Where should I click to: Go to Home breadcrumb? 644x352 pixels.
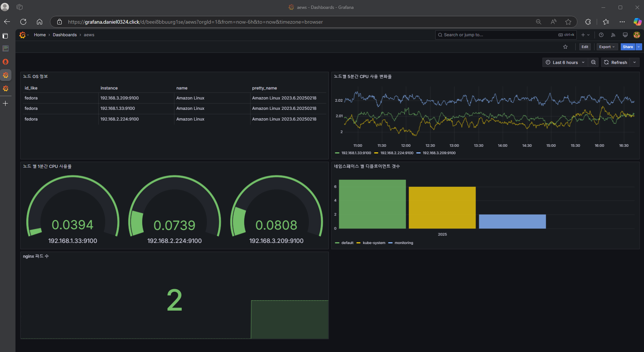[40, 35]
